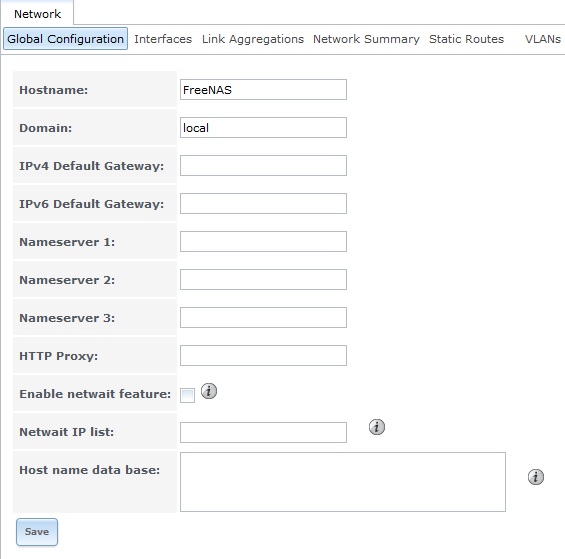
Task: Open the Link Aggregations tab
Action: click(253, 39)
